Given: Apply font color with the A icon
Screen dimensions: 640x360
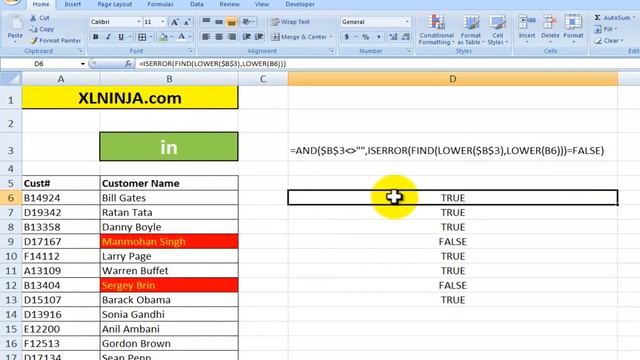Looking at the screenshot, I should [182, 37].
